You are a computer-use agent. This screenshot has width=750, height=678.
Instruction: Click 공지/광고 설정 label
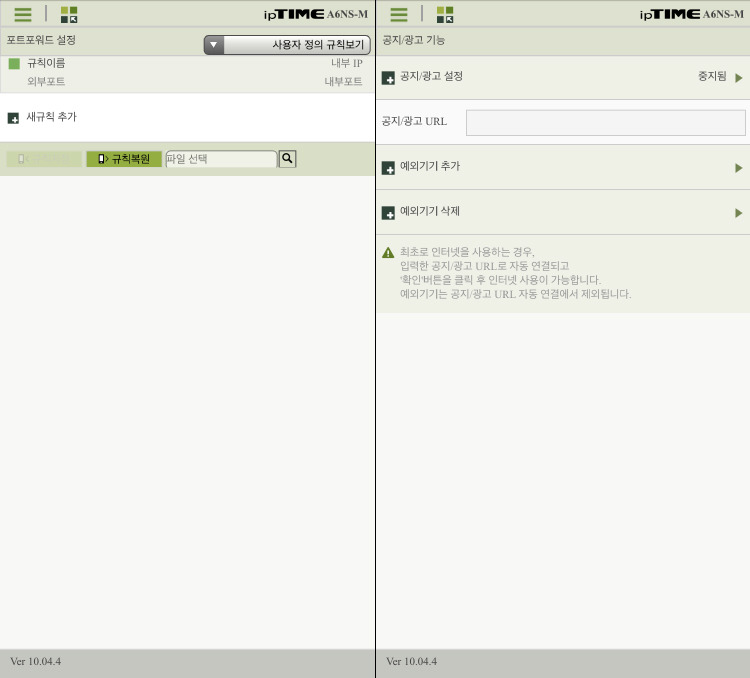click(x=431, y=76)
